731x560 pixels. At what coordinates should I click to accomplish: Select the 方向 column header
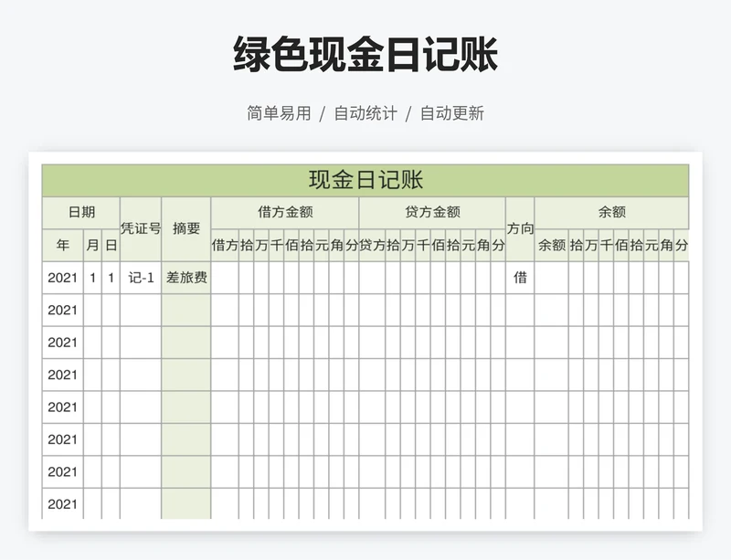520,228
